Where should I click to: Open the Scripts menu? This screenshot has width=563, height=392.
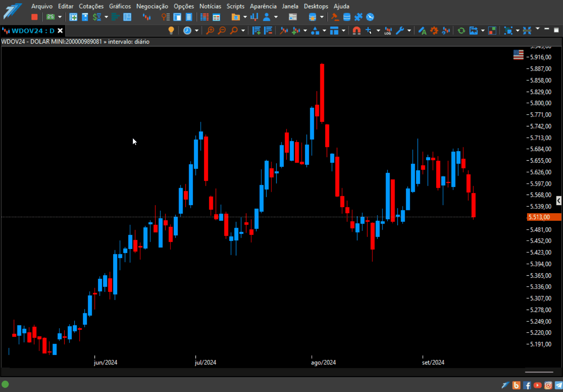tap(235, 6)
